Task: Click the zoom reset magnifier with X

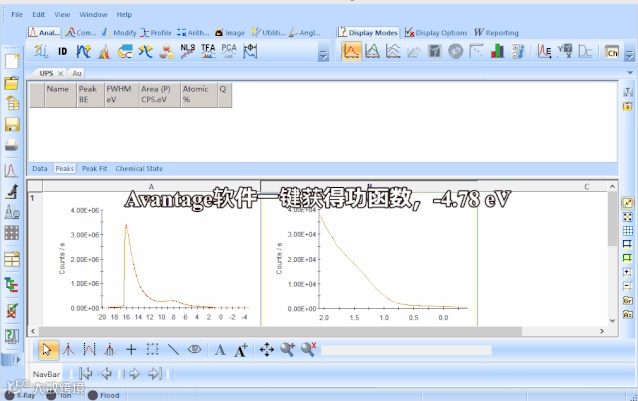Action: click(x=308, y=350)
